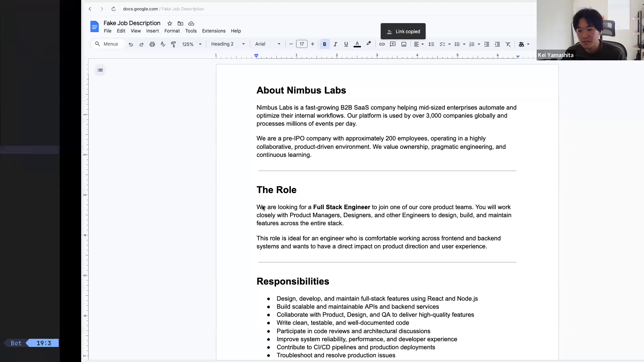Open the Arial font dropdown
The width and height of the screenshot is (644, 362).
coord(268,44)
